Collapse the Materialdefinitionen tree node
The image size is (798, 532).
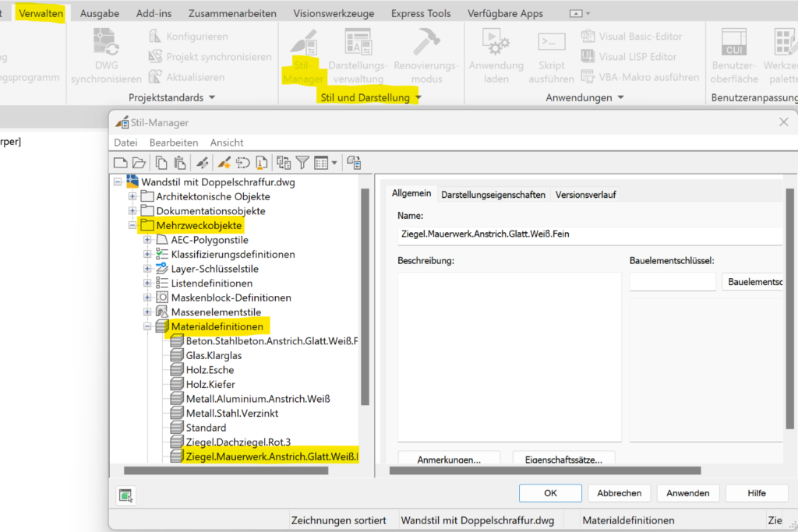147,326
